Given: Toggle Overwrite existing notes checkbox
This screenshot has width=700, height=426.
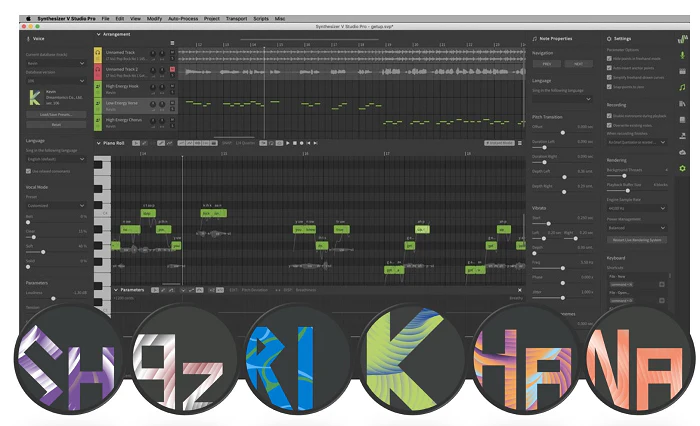Looking at the screenshot, I should (609, 125).
